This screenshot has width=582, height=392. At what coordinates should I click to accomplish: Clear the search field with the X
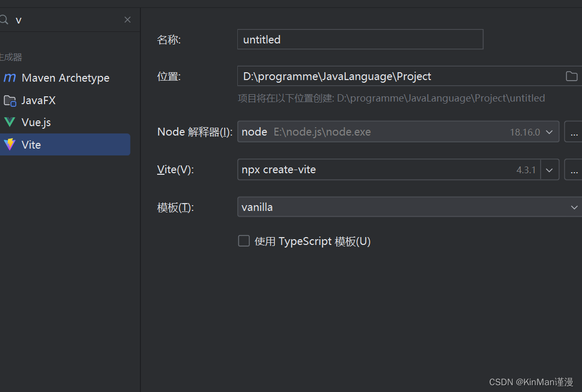(x=127, y=20)
